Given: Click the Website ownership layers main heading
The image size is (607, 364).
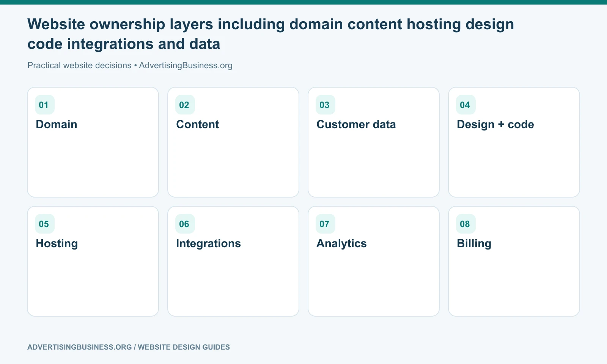Looking at the screenshot, I should point(270,34).
